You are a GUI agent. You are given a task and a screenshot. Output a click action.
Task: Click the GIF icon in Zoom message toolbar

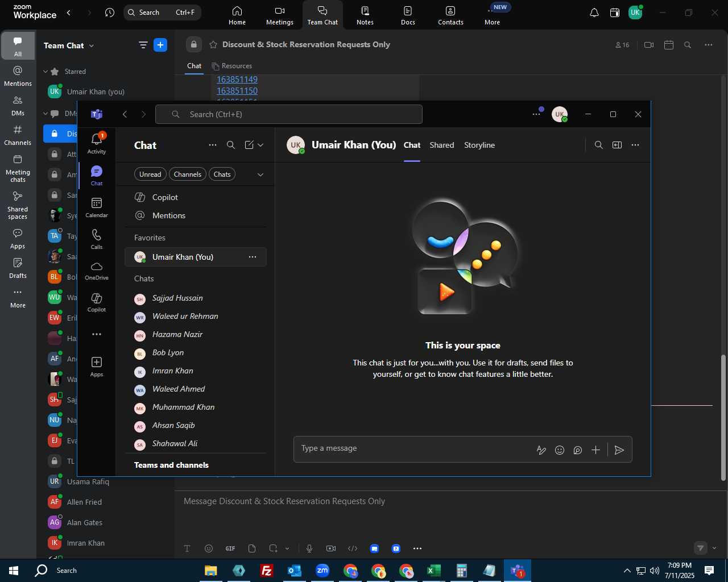tap(230, 548)
